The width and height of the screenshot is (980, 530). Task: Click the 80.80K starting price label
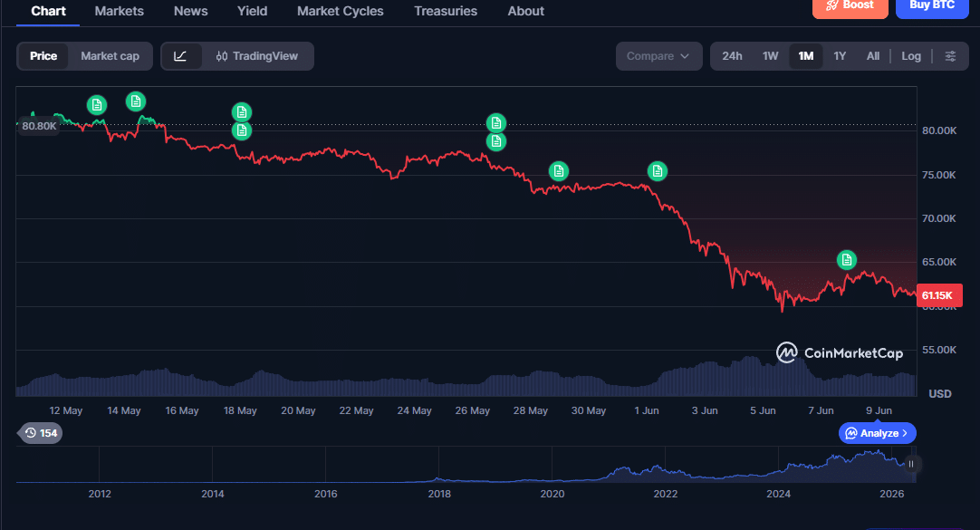[39, 126]
